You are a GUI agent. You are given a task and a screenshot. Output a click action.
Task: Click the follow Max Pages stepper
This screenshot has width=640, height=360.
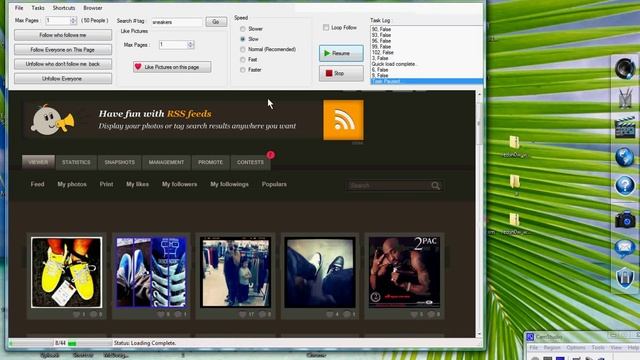coord(73,20)
